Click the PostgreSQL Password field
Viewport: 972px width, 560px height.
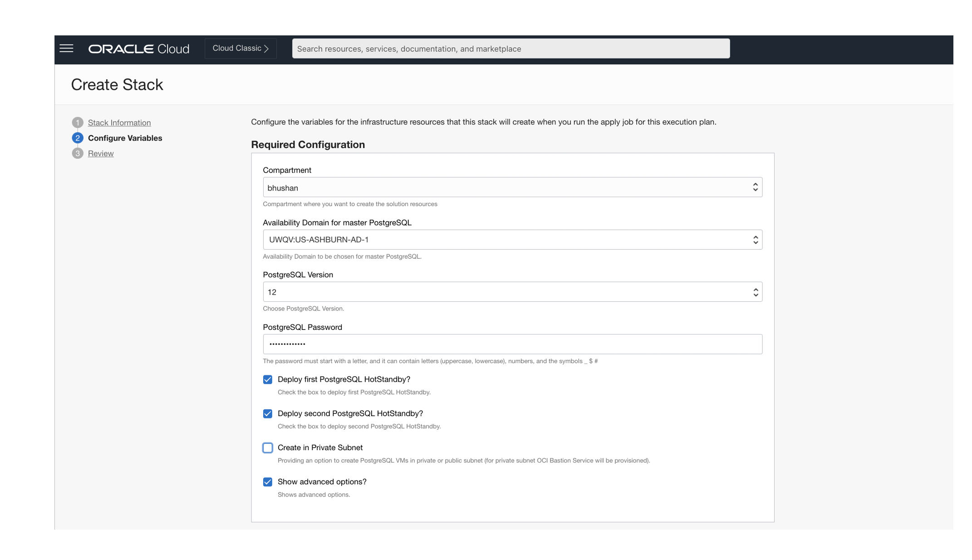pyautogui.click(x=512, y=344)
